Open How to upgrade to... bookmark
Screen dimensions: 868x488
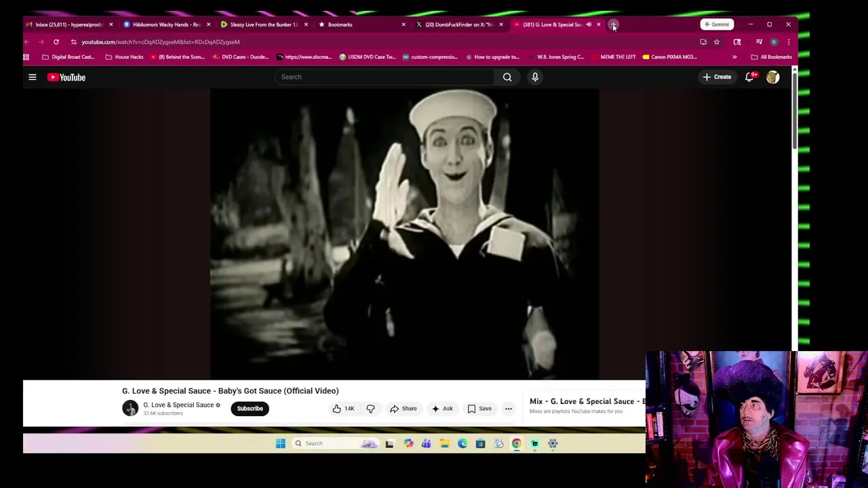point(492,57)
